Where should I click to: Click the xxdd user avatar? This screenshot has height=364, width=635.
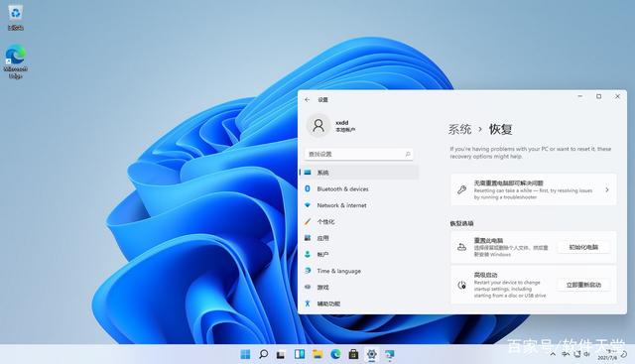pos(318,126)
